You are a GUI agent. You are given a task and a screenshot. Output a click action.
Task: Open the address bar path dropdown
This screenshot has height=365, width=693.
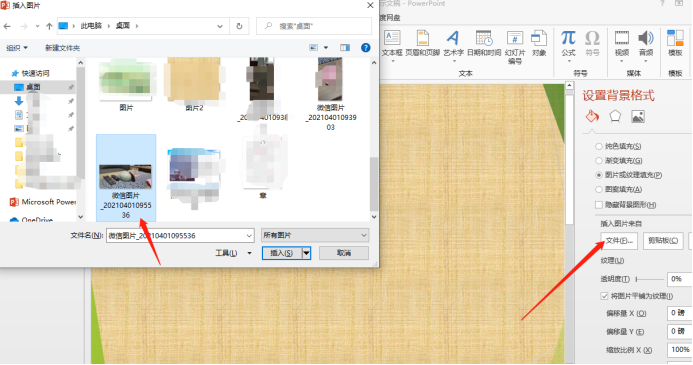(x=220, y=27)
